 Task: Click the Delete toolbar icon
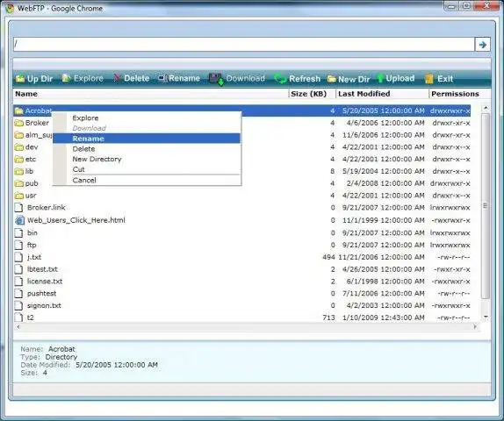pos(117,78)
